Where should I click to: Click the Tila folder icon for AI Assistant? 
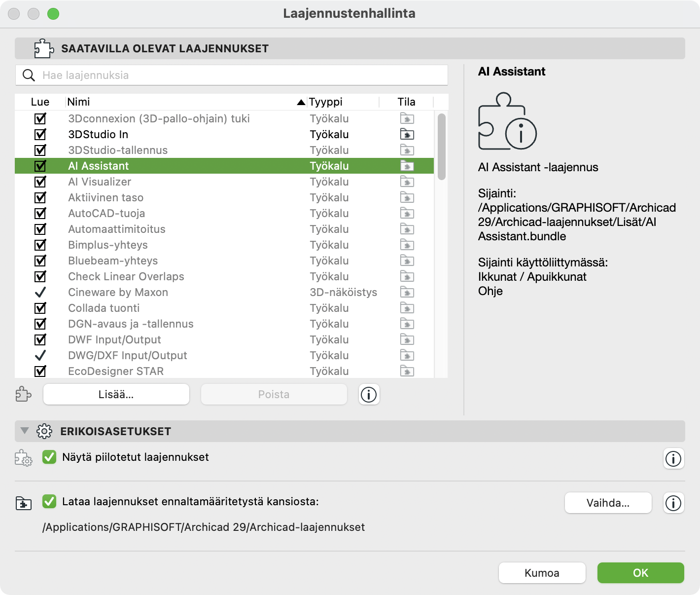407,166
